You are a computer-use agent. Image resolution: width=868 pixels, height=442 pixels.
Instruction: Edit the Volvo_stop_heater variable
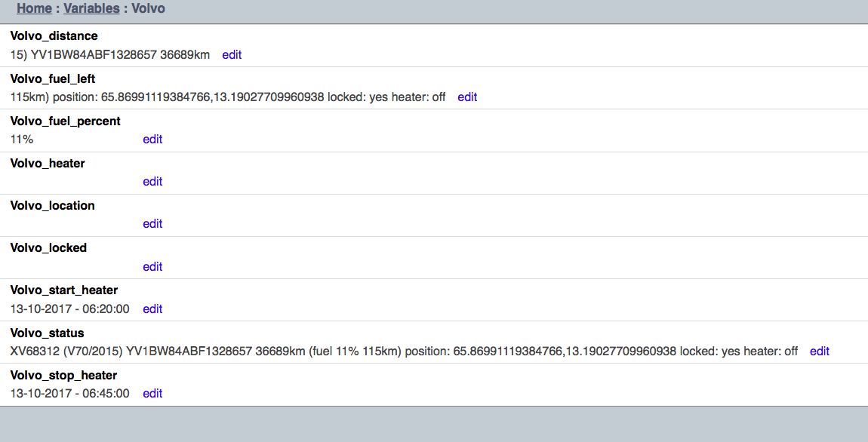point(152,393)
